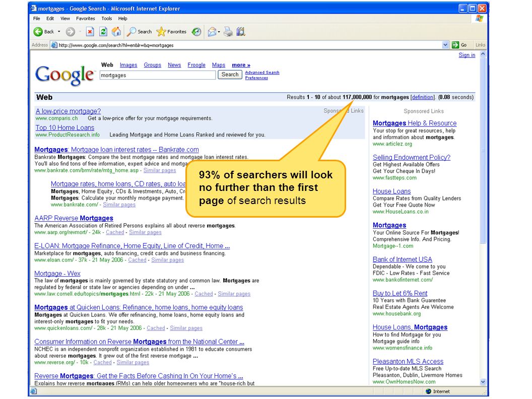Screen dimensions: 532x399
Task: Open 'A low-price mortgage?' sponsored link
Action: 68,111
